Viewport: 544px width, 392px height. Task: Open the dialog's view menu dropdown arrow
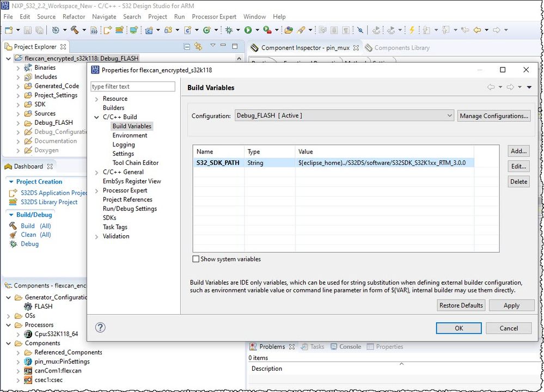point(529,87)
